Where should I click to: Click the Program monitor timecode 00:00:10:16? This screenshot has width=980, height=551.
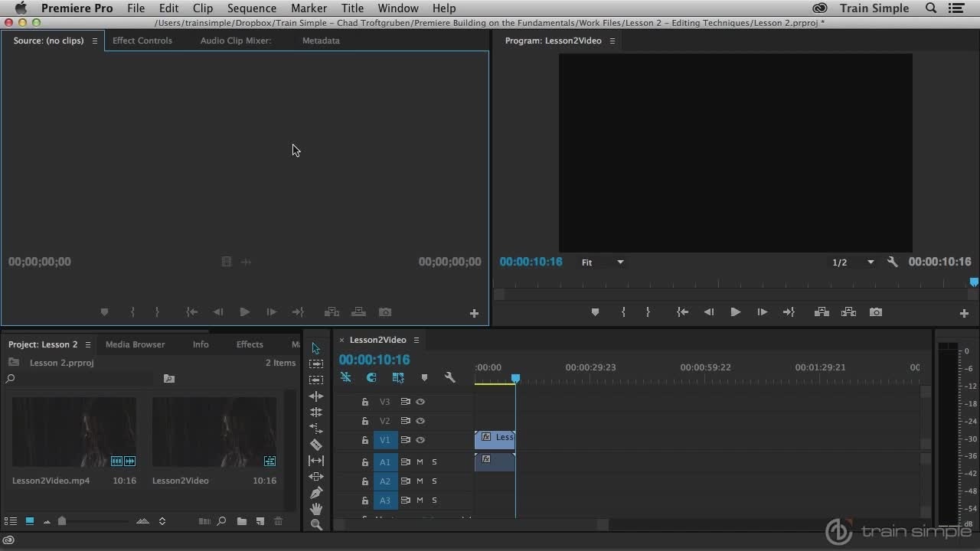pos(531,262)
